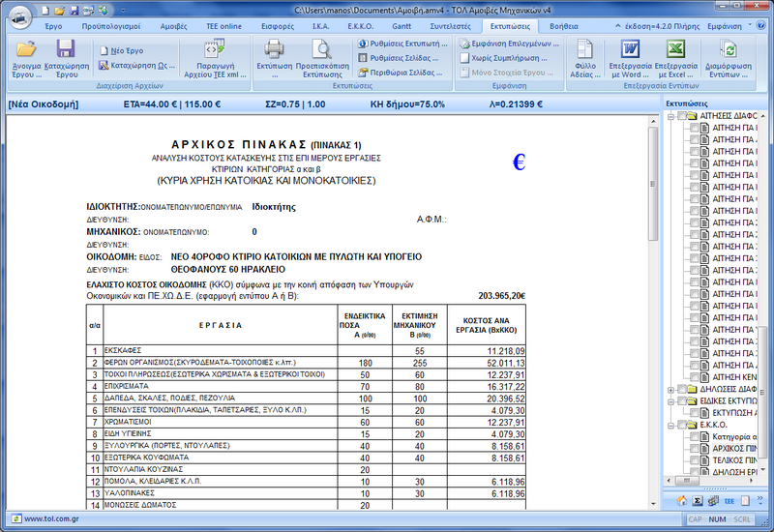774x532 pixels.
Task: Click the Διαμόρφωση Εντύπων icon
Action: [729, 49]
